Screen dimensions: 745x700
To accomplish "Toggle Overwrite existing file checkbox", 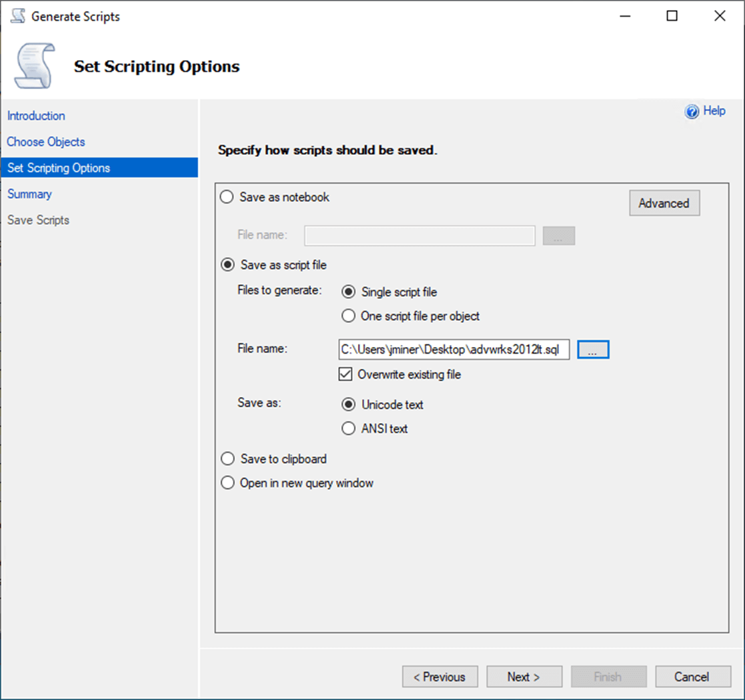I will coord(345,374).
